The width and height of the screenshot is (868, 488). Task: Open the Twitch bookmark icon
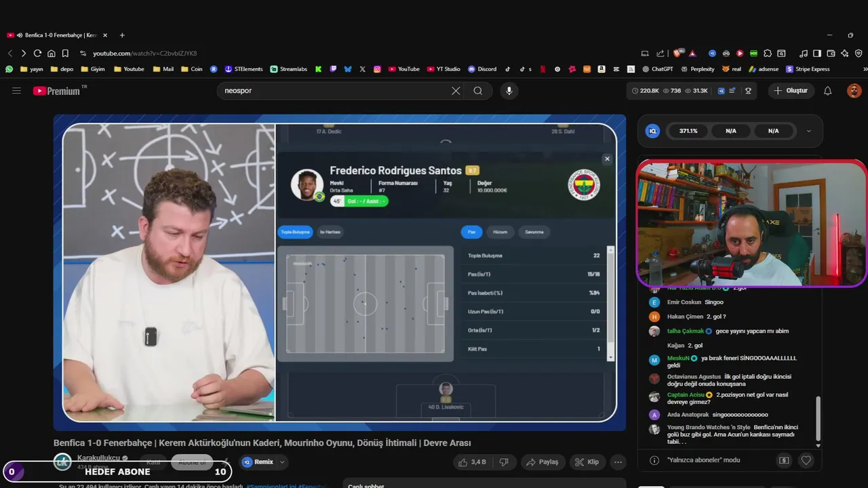click(333, 69)
